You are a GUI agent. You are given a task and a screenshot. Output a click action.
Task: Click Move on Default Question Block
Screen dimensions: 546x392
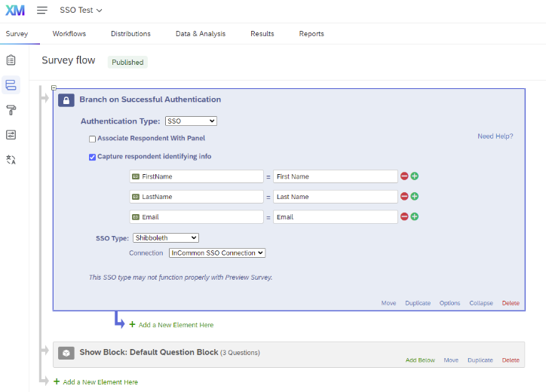pos(451,360)
